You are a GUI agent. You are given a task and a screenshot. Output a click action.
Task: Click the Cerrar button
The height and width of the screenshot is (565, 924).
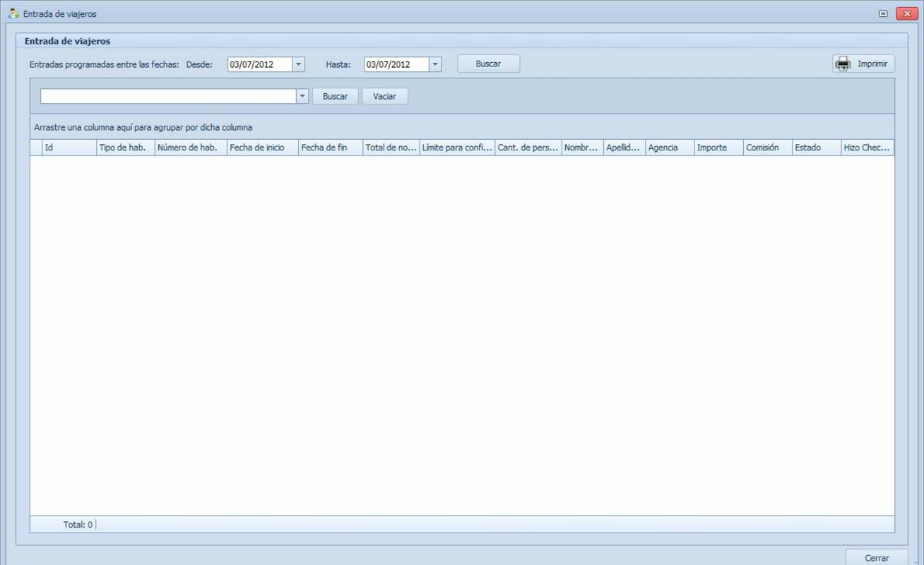(x=877, y=557)
